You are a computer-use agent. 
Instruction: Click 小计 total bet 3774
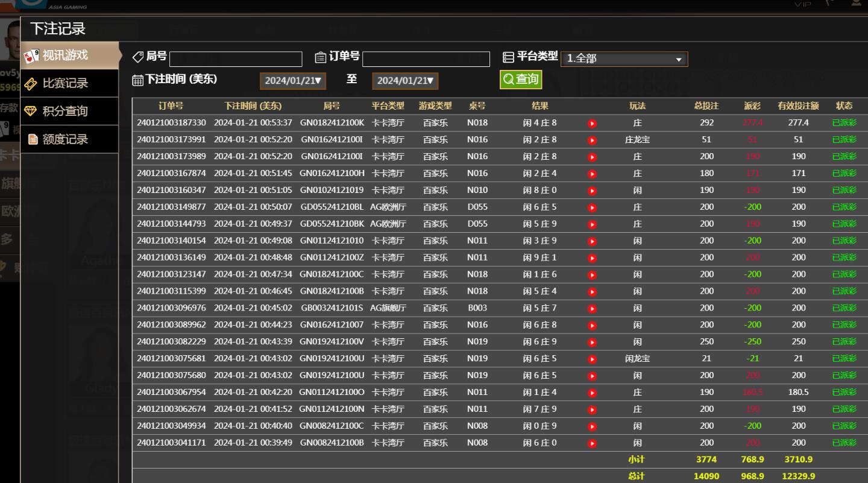[x=706, y=459]
